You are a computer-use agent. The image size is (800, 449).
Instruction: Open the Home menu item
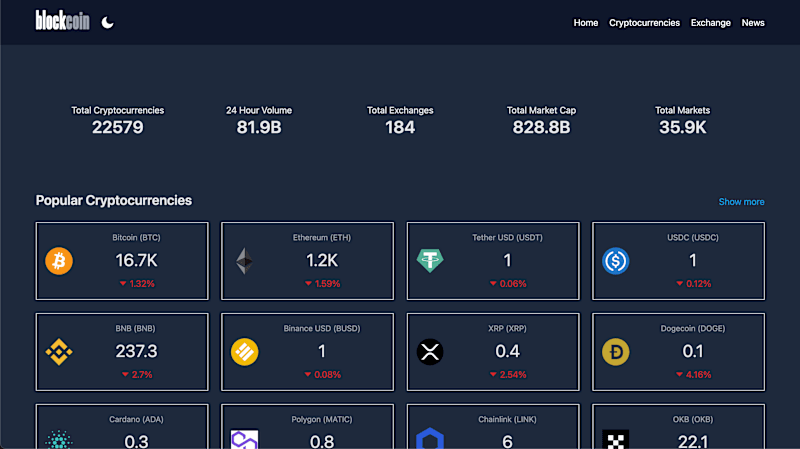click(x=585, y=23)
